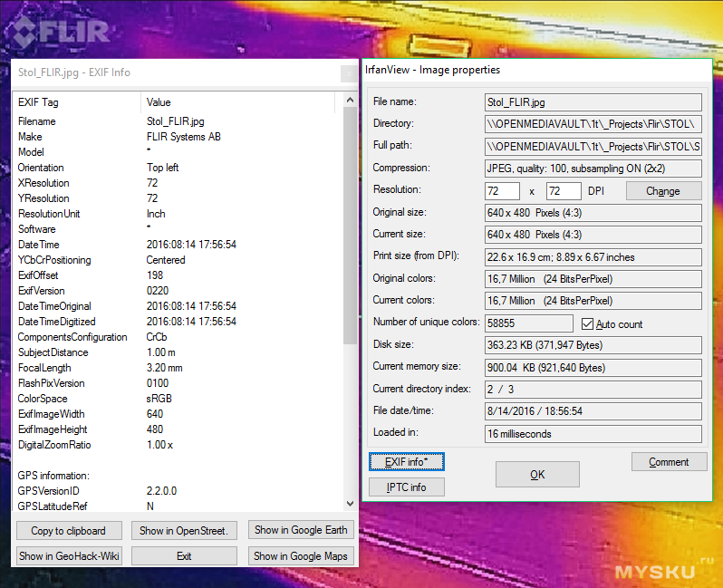The width and height of the screenshot is (723, 588).
Task: Close the EXIF Info window
Action: coord(349,73)
